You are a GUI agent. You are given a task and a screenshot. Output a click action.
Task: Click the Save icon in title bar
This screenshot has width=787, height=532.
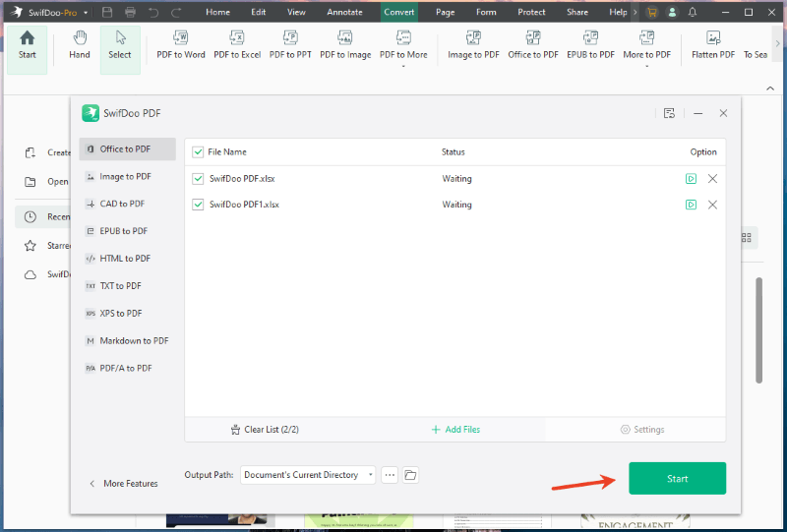(x=107, y=12)
